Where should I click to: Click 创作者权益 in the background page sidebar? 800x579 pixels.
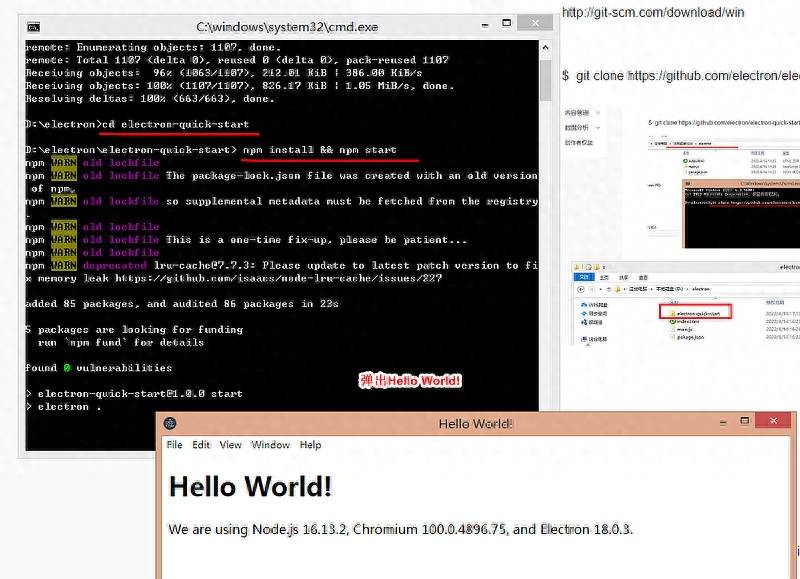(579, 142)
